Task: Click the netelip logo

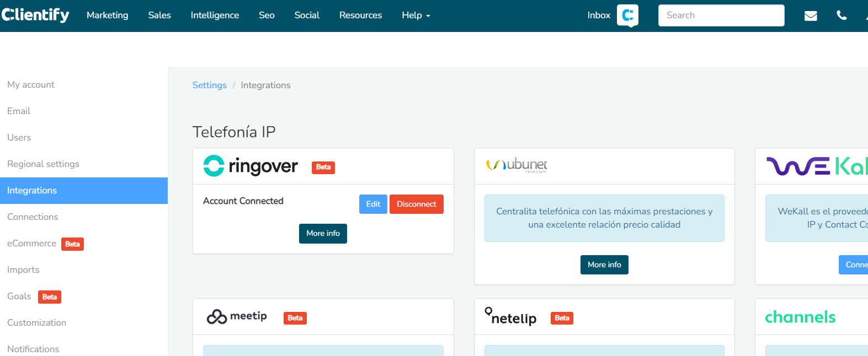Action: [x=511, y=317]
